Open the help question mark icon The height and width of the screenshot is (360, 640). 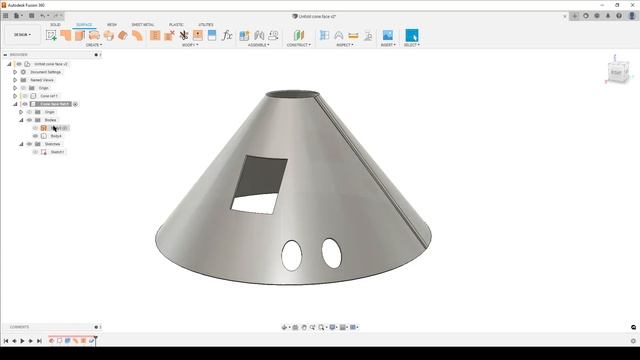tap(619, 16)
